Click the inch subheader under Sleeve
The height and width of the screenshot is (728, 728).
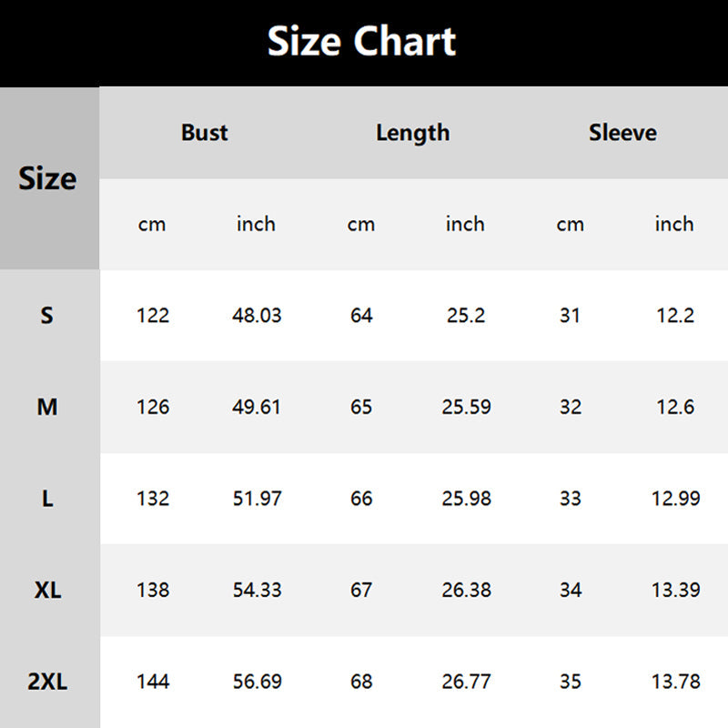[674, 224]
